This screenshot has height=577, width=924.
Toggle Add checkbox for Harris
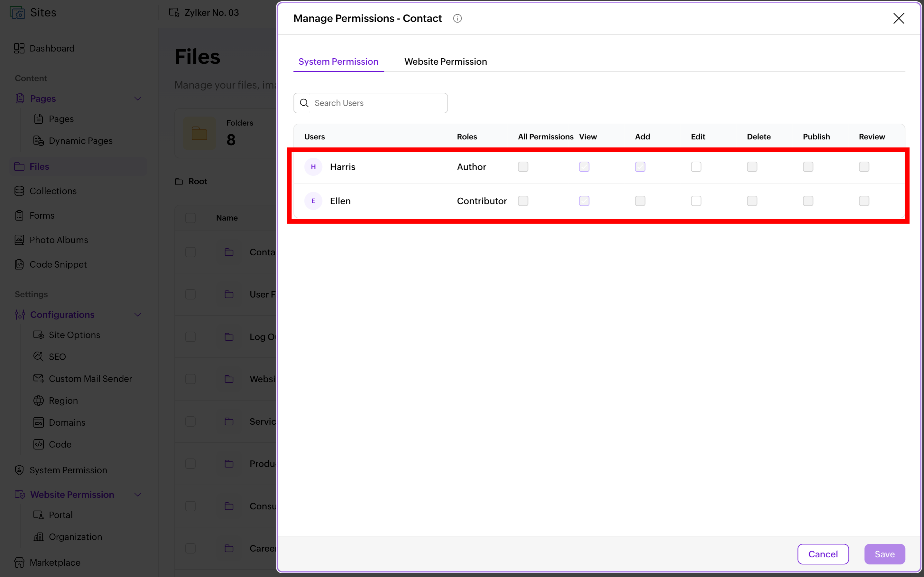click(x=640, y=167)
